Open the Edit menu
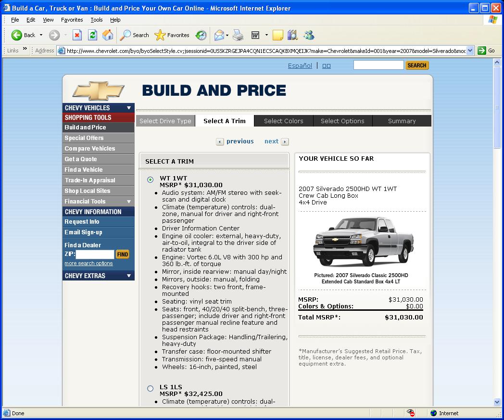Screen dimensions: 504x420 (31, 20)
